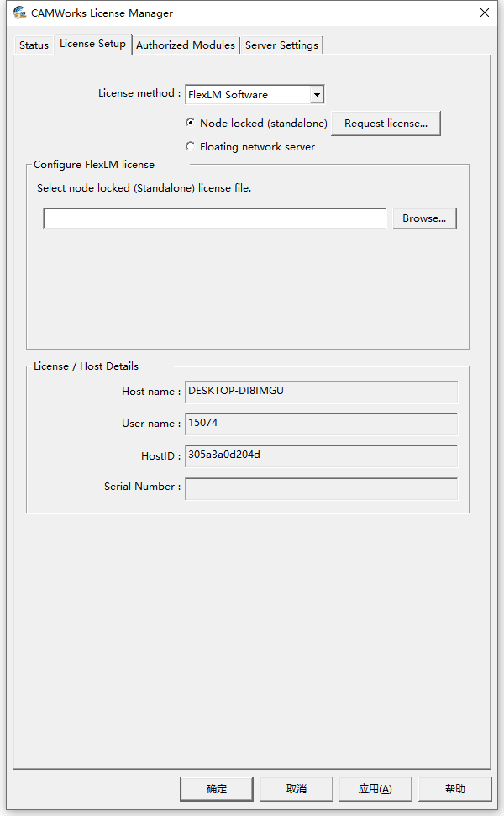
Task: Click the 'HostID :' label
Action: tap(161, 455)
